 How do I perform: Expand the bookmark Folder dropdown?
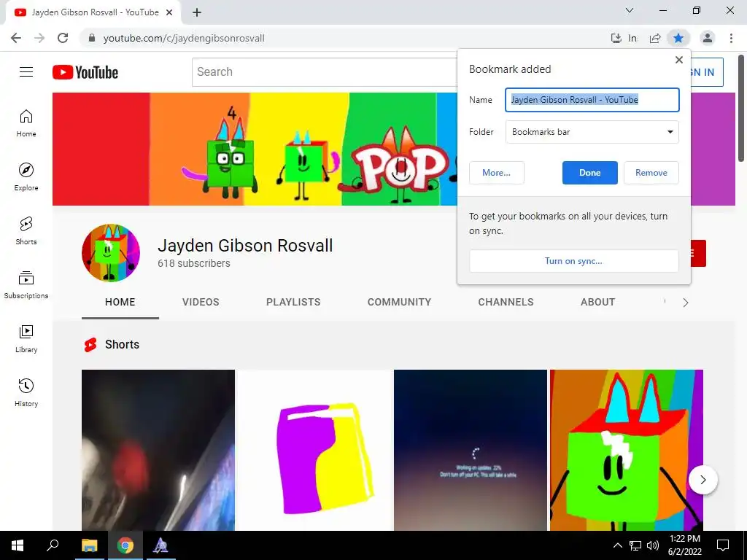coord(592,132)
